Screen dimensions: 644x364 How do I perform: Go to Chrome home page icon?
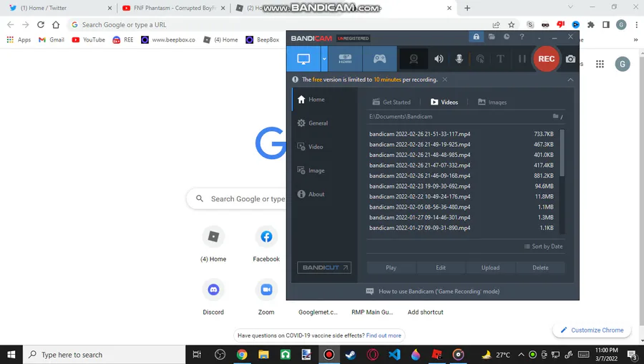(x=56, y=24)
